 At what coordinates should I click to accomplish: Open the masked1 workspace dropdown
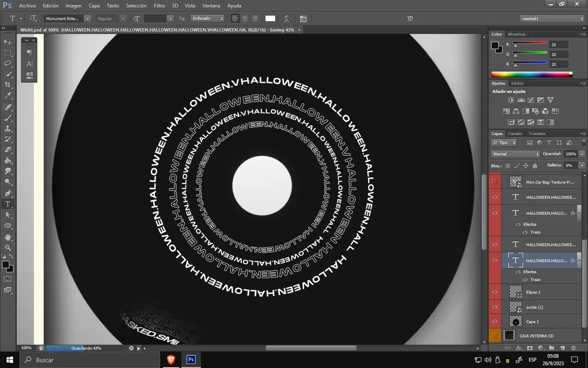point(552,18)
